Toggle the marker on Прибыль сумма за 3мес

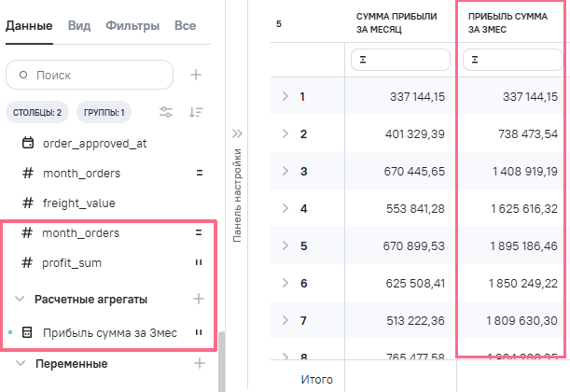pos(199,332)
